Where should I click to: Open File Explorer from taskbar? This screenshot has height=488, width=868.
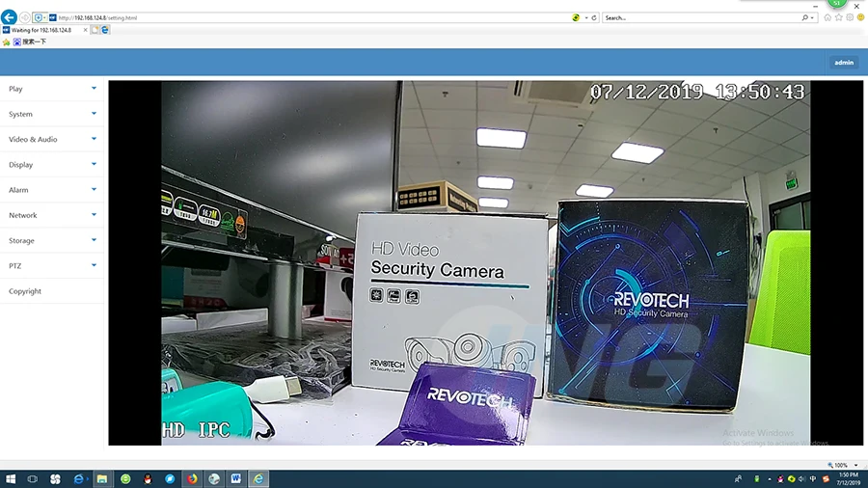102,479
